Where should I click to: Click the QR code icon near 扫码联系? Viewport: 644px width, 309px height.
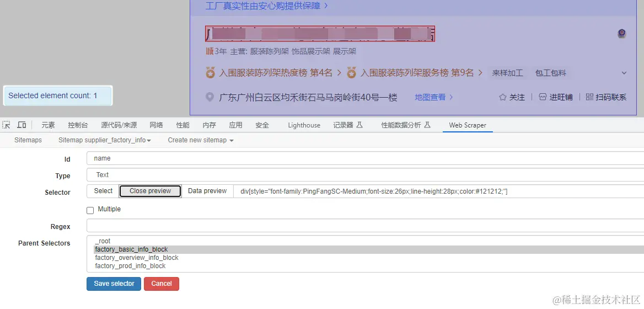pos(590,97)
